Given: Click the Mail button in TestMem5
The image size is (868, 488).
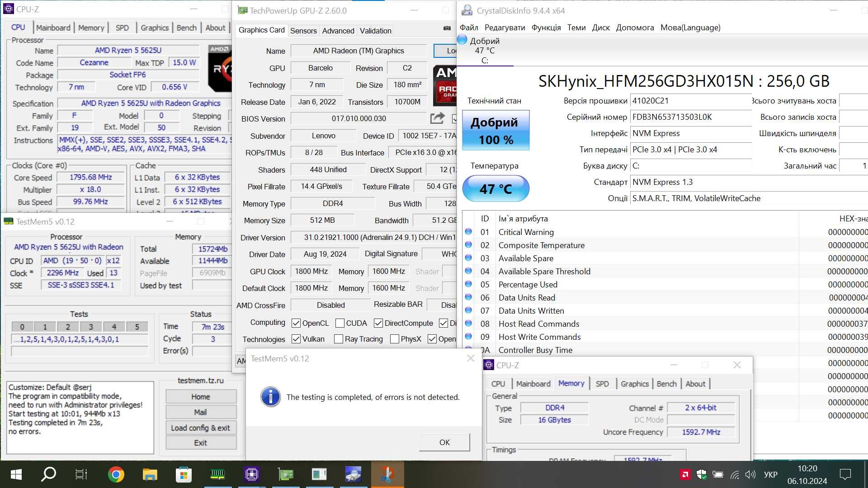Looking at the screenshot, I should [201, 412].
